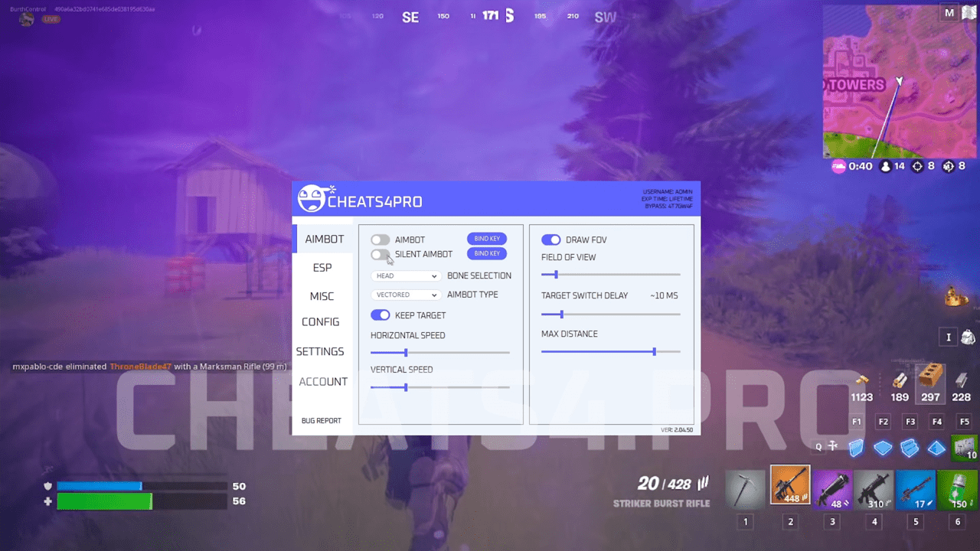
Task: Click the minimap showing Towers
Action: (x=900, y=80)
